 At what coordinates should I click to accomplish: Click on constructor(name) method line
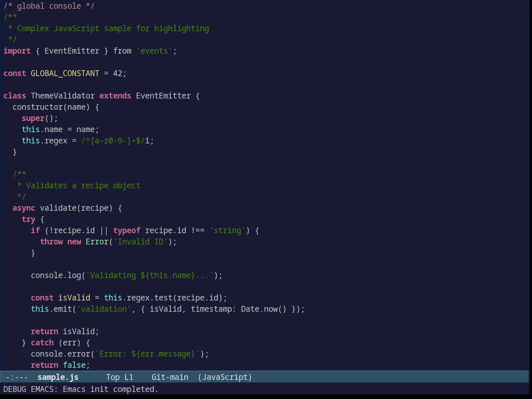pyautogui.click(x=56, y=107)
